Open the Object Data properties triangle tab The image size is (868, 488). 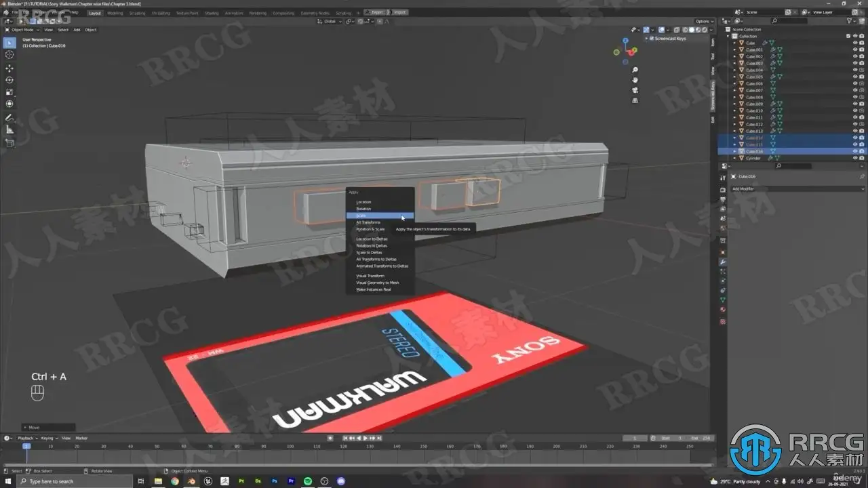[x=723, y=300]
